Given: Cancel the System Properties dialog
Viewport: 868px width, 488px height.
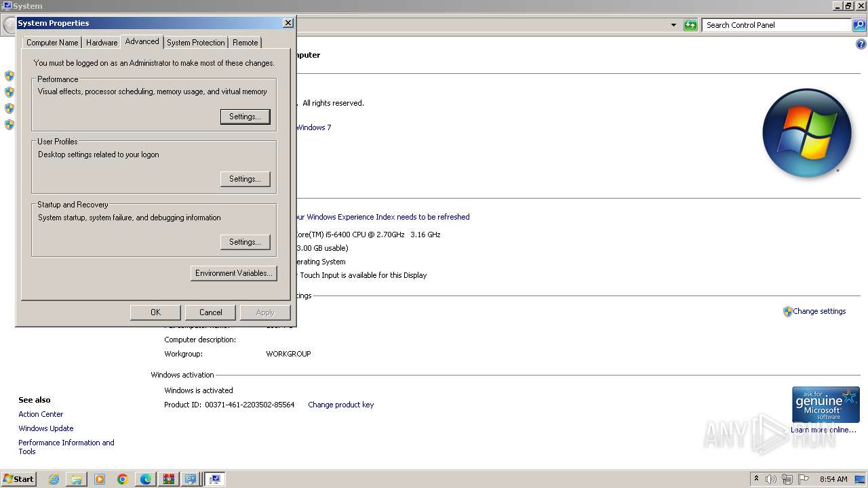Looking at the screenshot, I should pyautogui.click(x=210, y=312).
